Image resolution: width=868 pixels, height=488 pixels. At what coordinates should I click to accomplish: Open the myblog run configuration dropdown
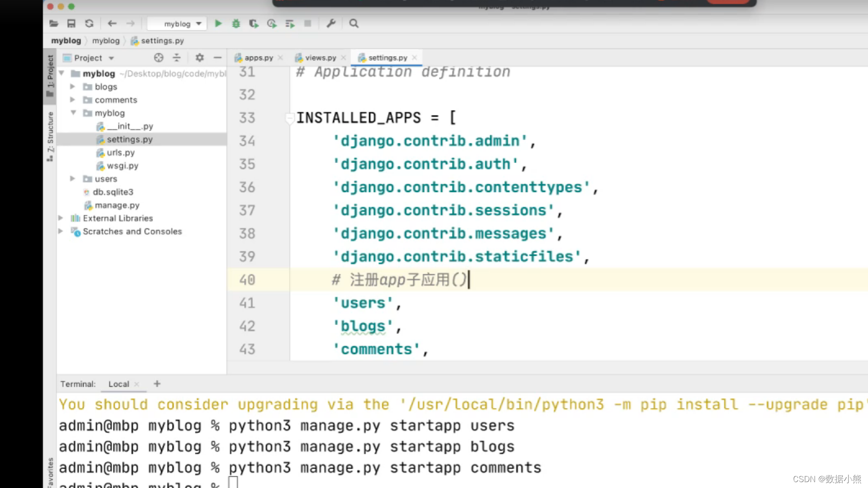pos(177,23)
